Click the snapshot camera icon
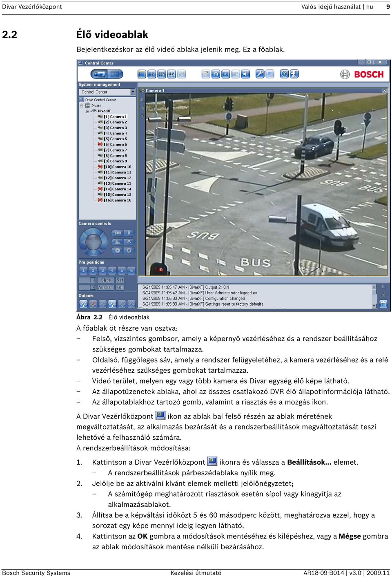This screenshot has height=577, width=392. (216, 74)
